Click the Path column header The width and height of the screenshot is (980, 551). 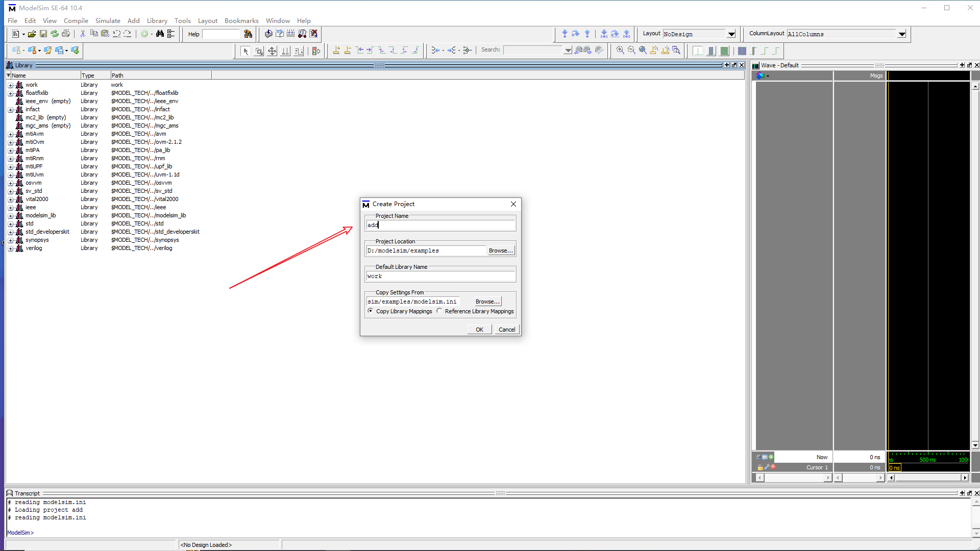point(161,76)
